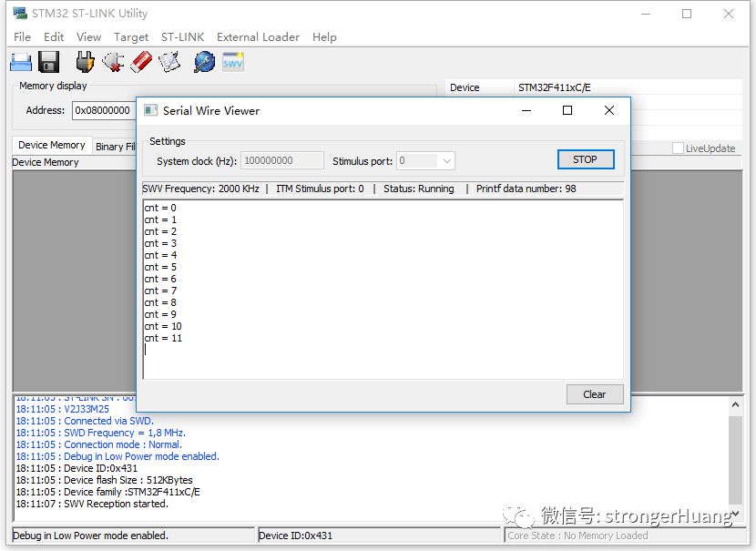Screen dimensions: 756x551
Task: Click 'Connected via SWD.' log line
Action: [x=85, y=421]
